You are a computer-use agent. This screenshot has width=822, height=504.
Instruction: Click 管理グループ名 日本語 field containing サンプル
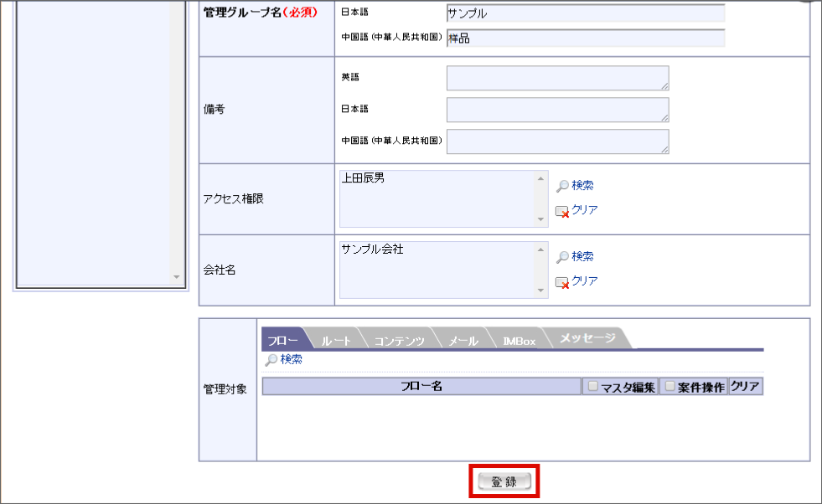[x=586, y=13]
